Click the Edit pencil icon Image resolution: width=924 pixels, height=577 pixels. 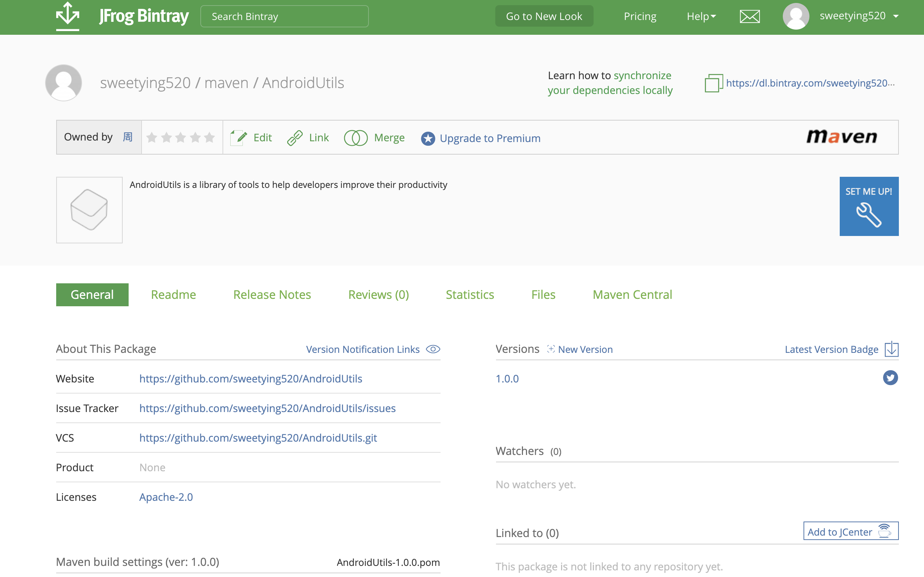[x=239, y=138]
